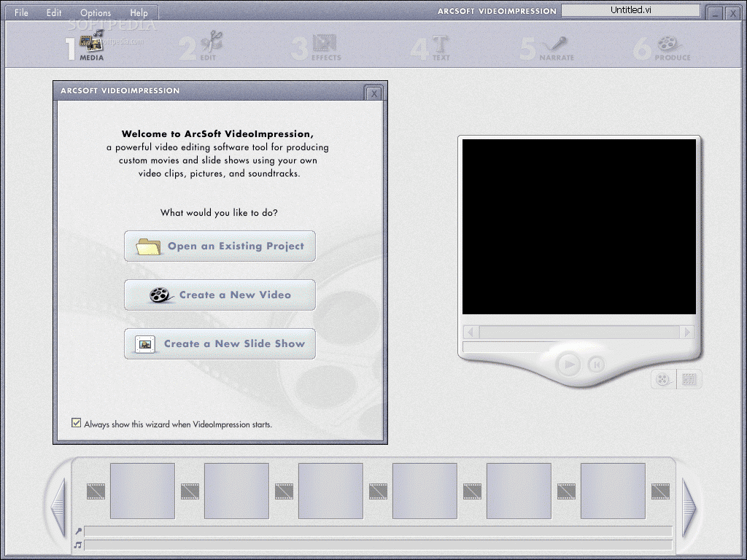Click the preview scrub left arrow
Screen dimensions: 747x560
(x=471, y=332)
